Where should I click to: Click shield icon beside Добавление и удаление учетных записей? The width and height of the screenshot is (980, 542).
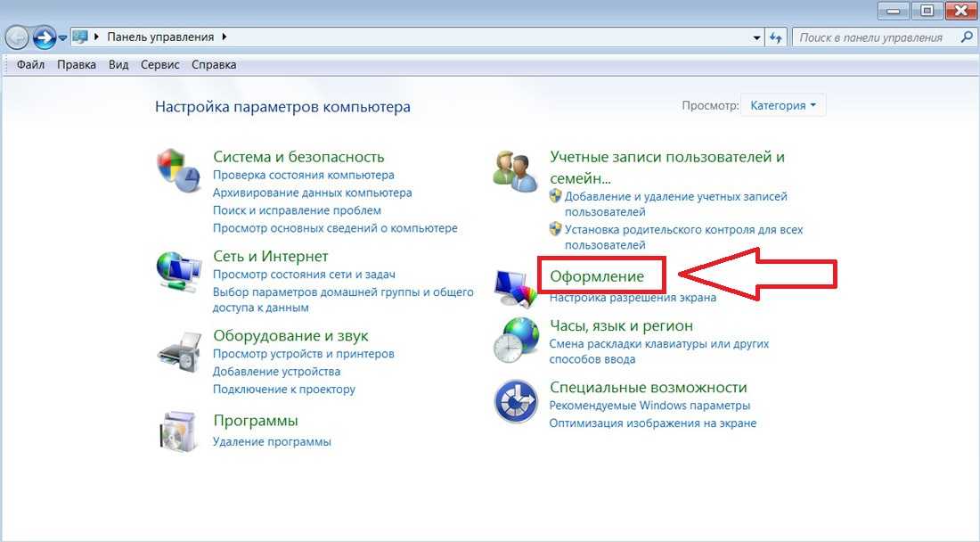(555, 195)
